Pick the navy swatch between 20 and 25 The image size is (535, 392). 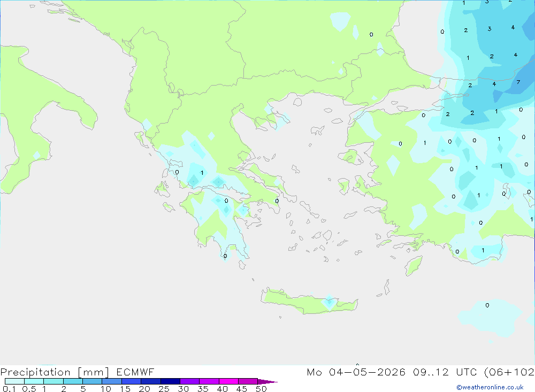click(151, 381)
